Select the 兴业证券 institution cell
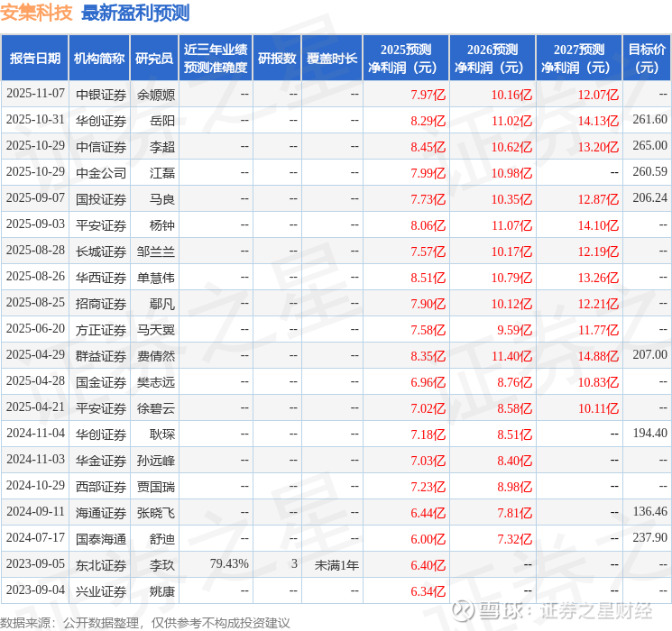The height and width of the screenshot is (631, 672). point(101,590)
